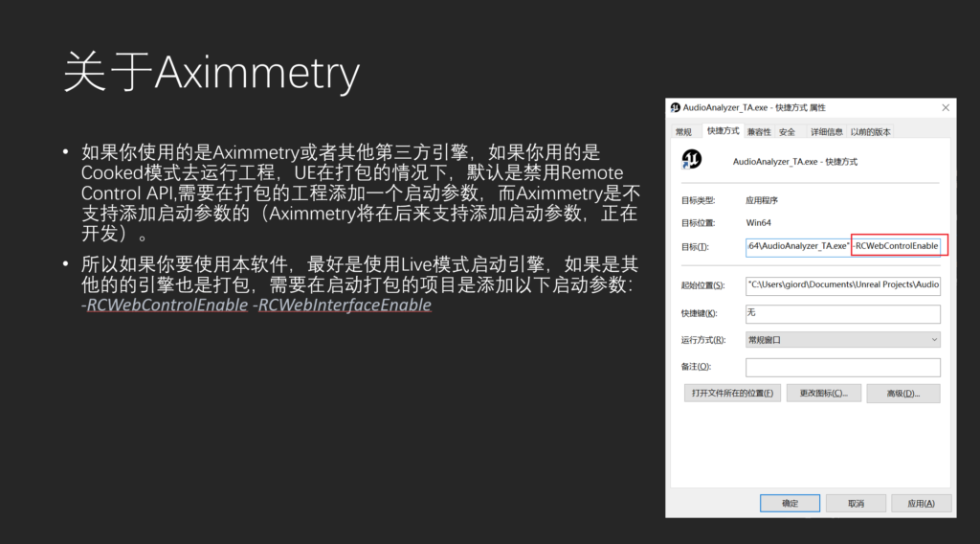Click the 取消 cancel button
The height and width of the screenshot is (544, 980).
tap(856, 504)
